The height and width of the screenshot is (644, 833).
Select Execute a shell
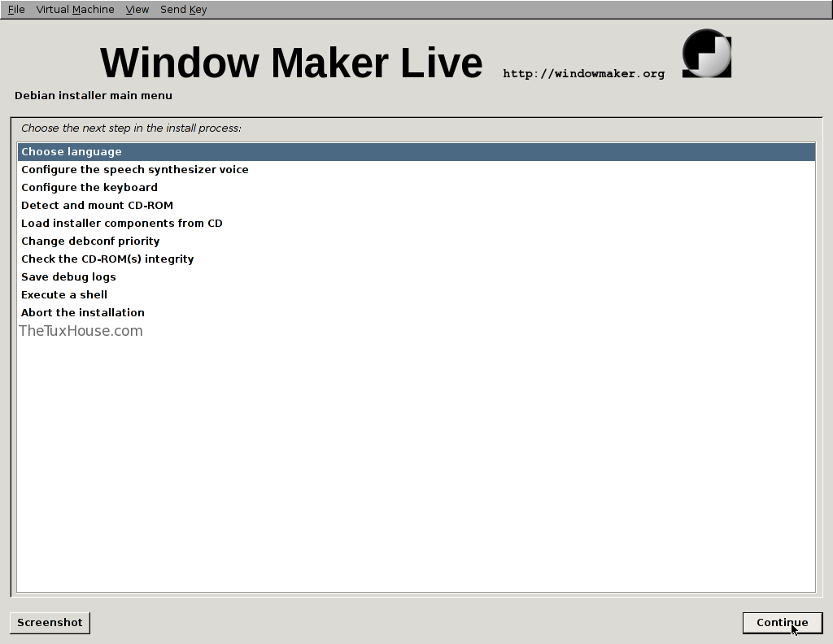(x=416, y=294)
